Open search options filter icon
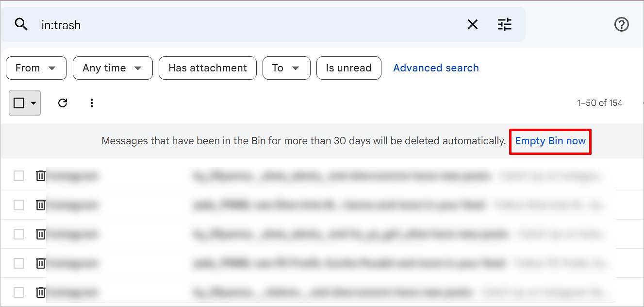The image size is (644, 307). pos(505,24)
